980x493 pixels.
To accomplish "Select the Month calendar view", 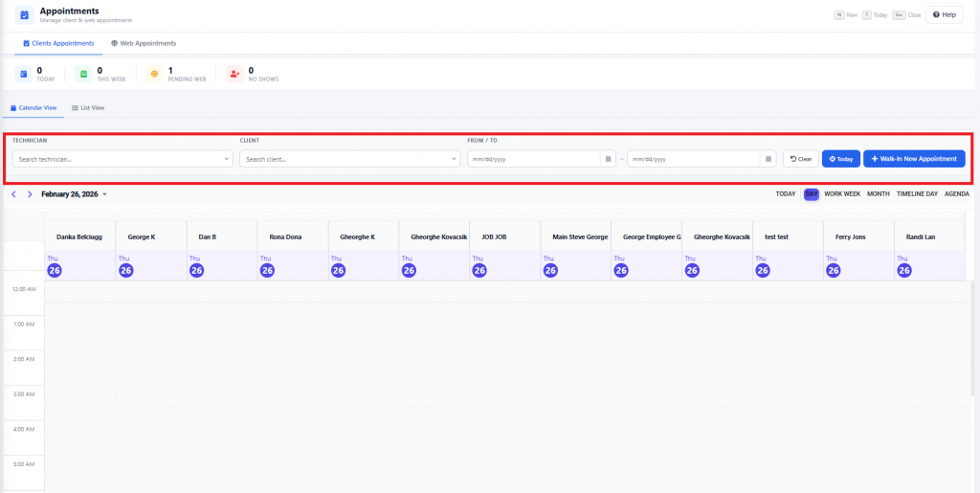I will pyautogui.click(x=878, y=194).
